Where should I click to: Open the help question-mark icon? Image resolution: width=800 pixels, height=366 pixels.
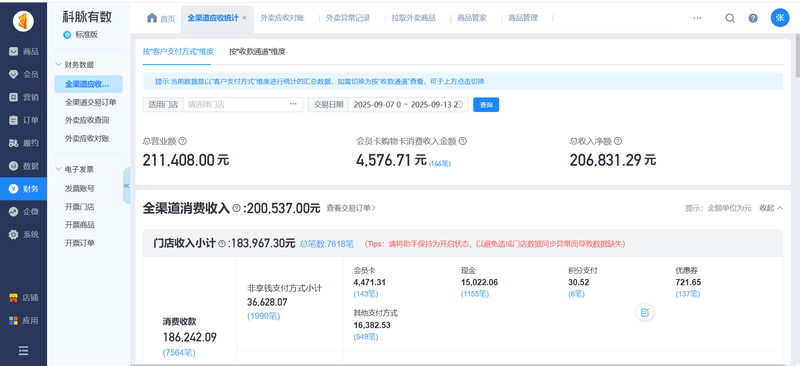[x=753, y=18]
